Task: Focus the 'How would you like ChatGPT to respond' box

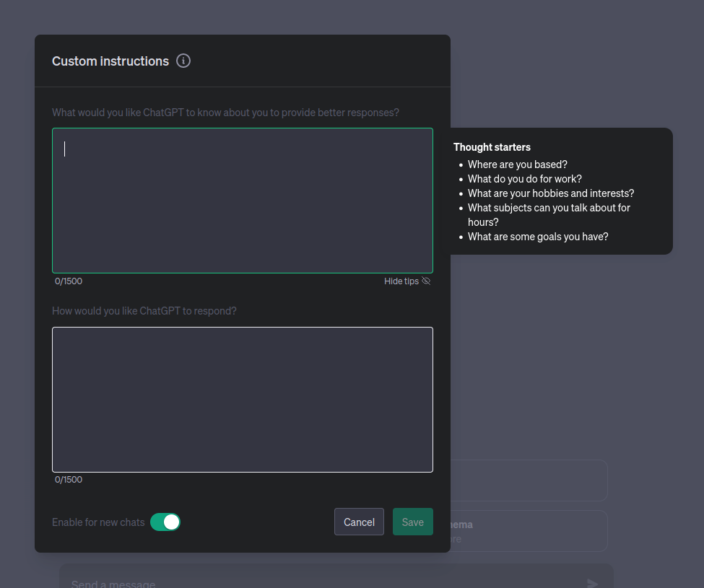Action: click(243, 400)
